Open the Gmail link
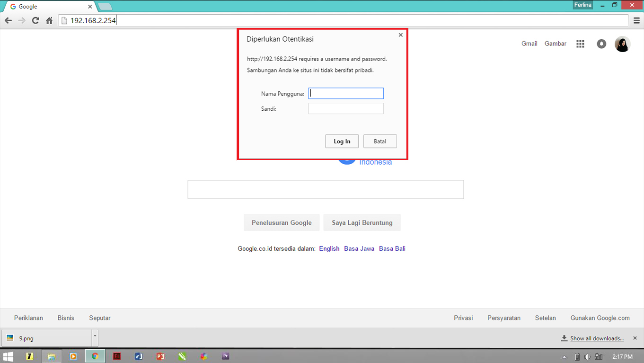The width and height of the screenshot is (644, 363). (529, 44)
